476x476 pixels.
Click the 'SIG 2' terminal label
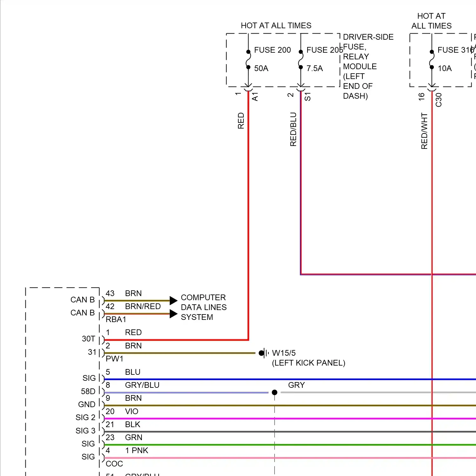pos(85,417)
